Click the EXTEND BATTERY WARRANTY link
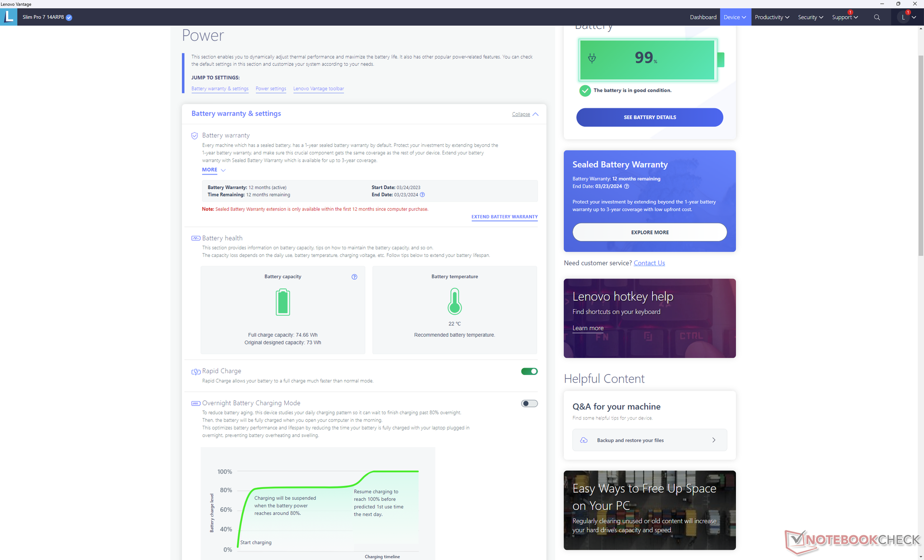924x560 pixels. coord(504,217)
